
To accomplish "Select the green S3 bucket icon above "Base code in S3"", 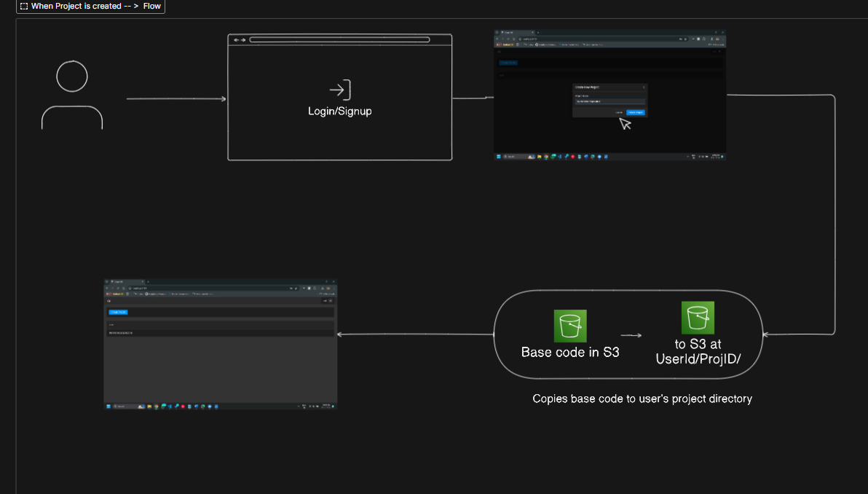I will pos(570,326).
